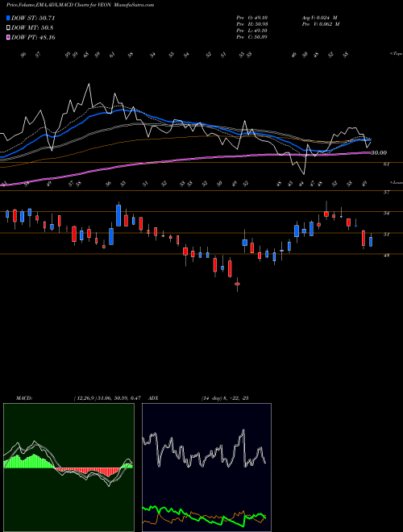The height and width of the screenshot is (532, 403).
Task: Click the 'Avg V: 0.024 M' volume text
Action: (320, 17)
